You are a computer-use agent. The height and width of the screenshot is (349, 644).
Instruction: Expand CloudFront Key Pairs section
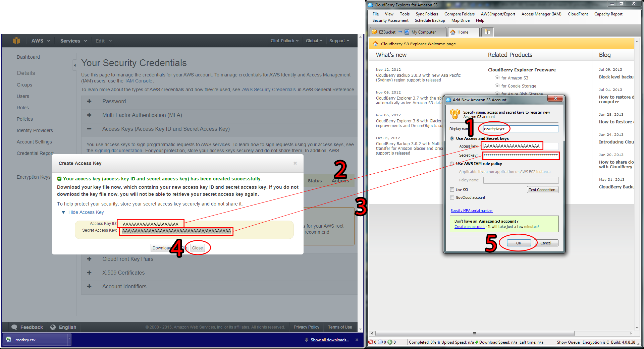tap(89, 259)
